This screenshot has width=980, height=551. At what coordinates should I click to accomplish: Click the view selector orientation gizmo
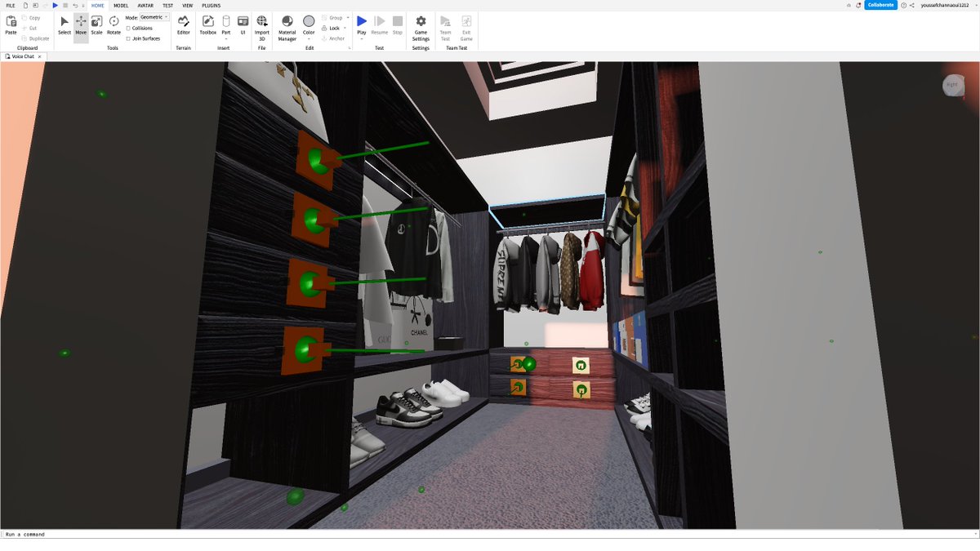pos(952,84)
